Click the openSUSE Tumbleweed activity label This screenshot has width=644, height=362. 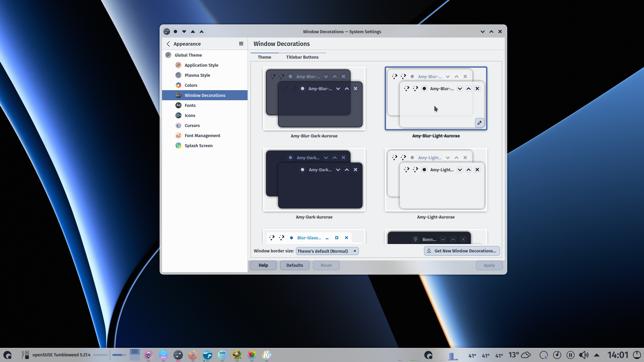pyautogui.click(x=61, y=355)
